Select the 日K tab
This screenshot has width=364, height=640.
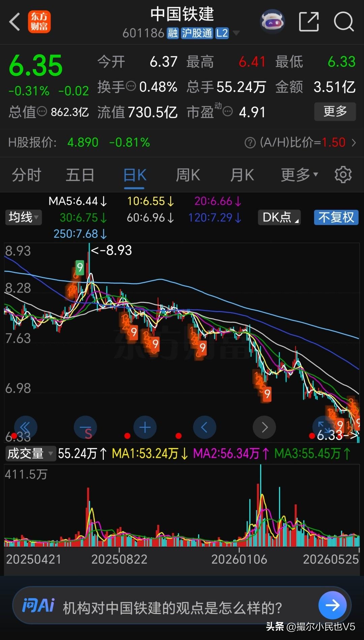[x=135, y=175]
